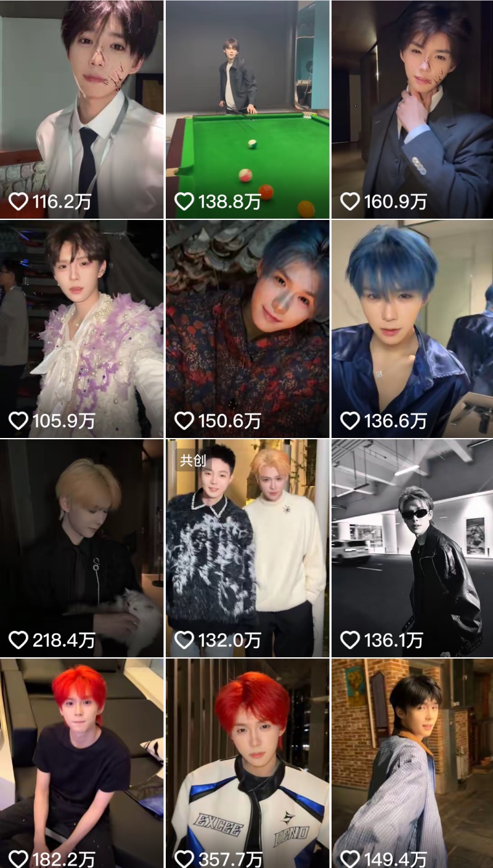Tap the heart icon beside 150.6万
Image resolution: width=493 pixels, height=868 pixels.
coord(184,421)
